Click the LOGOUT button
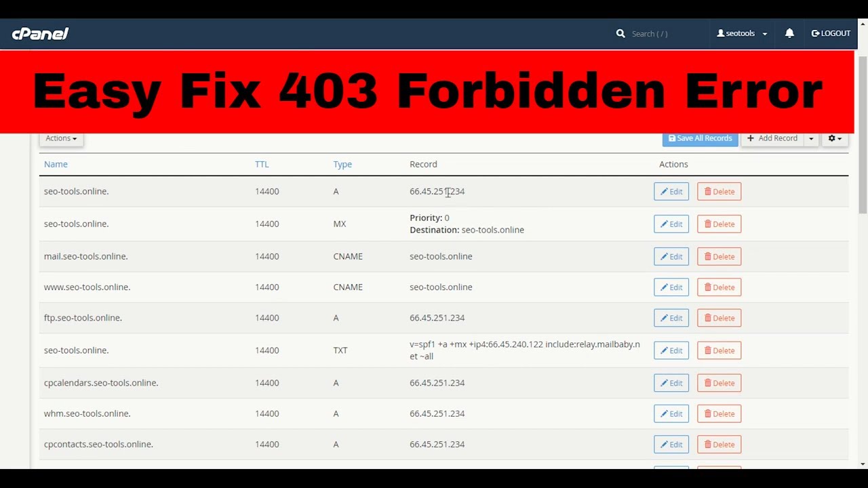Image resolution: width=868 pixels, height=488 pixels. tap(831, 33)
